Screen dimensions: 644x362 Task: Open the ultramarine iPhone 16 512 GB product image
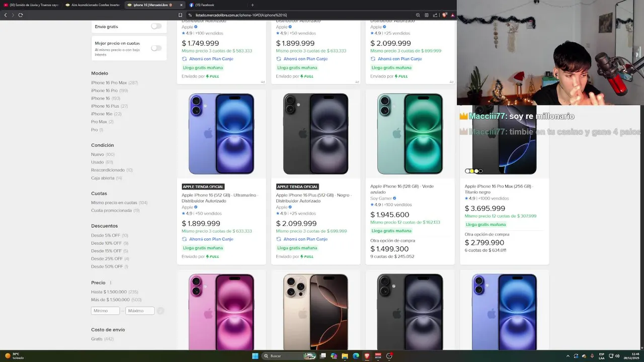pos(221,134)
